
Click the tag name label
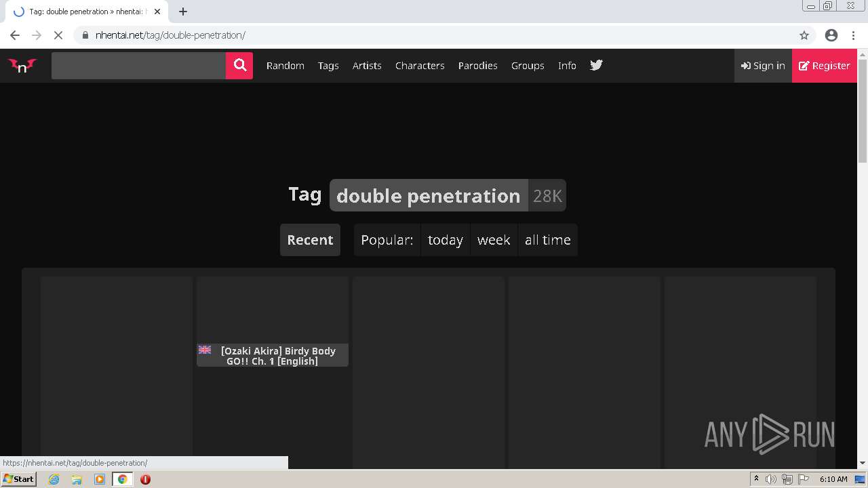(x=429, y=195)
